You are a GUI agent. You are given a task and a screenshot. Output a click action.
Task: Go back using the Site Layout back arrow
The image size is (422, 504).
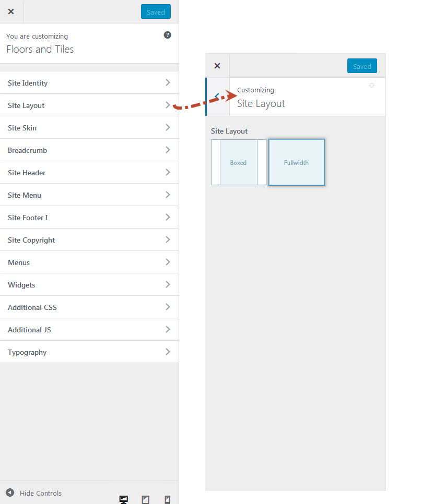point(217,97)
